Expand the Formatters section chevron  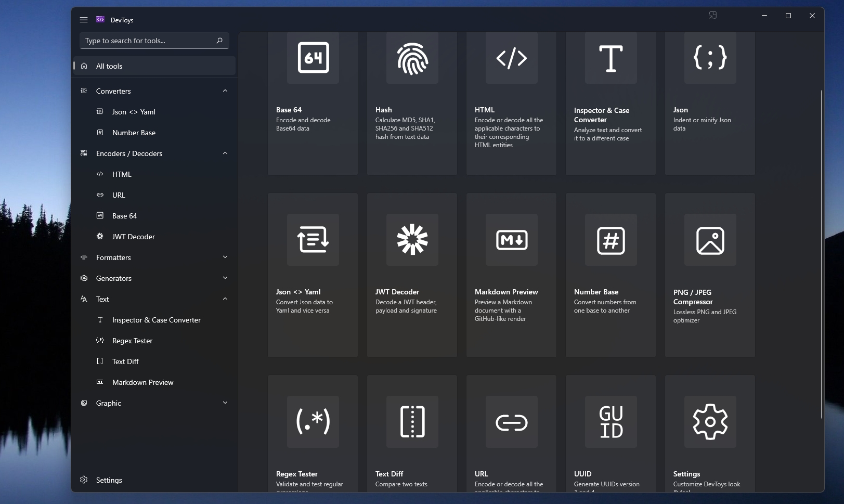click(x=225, y=257)
